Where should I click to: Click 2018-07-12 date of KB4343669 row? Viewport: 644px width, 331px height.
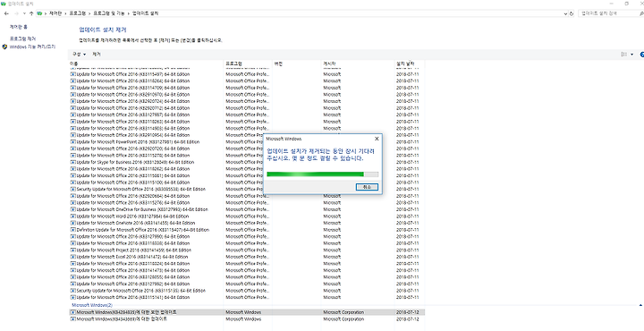click(x=408, y=319)
